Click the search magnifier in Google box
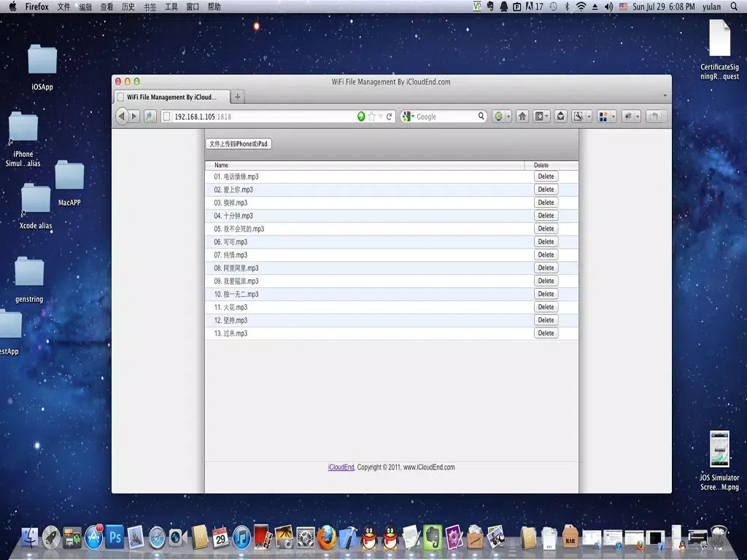This screenshot has width=747, height=560. coord(481,116)
